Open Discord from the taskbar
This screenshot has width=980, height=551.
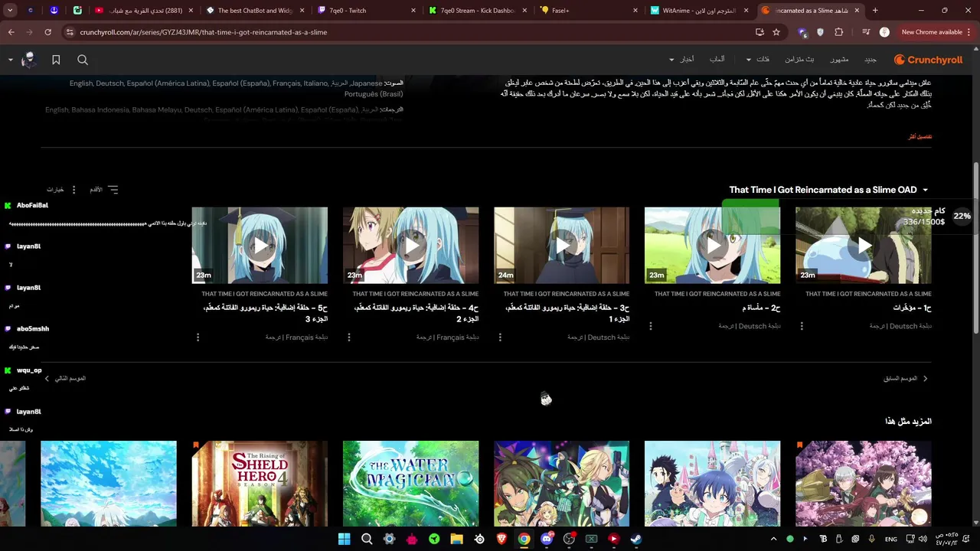click(x=547, y=539)
